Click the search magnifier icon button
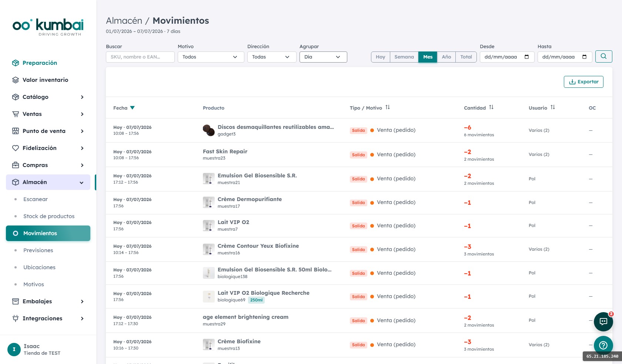Screen dimensions: 622x364 [603, 56]
